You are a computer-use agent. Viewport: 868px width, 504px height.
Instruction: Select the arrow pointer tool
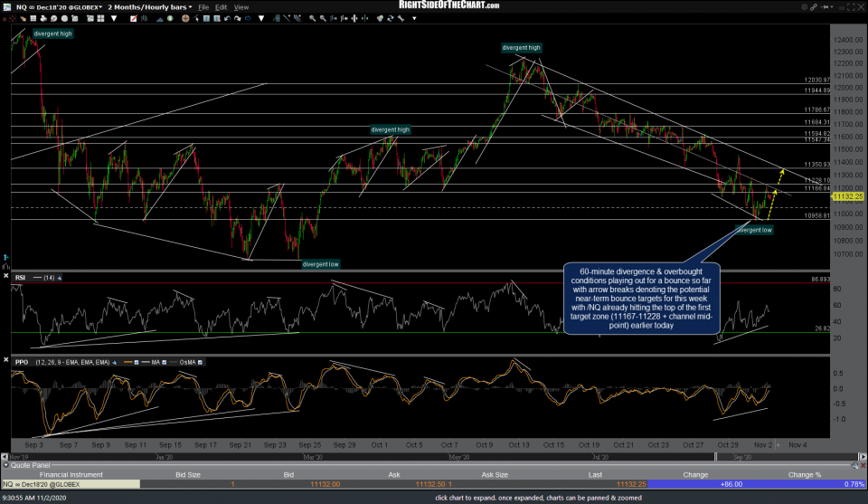(196, 18)
